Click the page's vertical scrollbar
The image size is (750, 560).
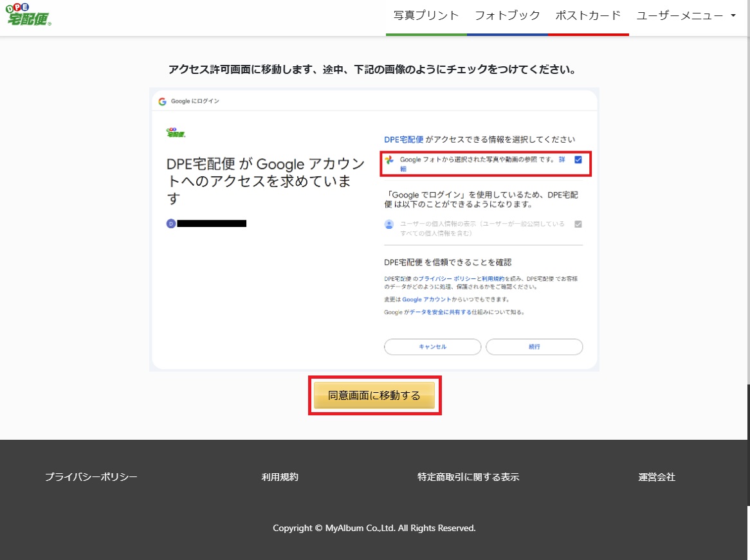coord(749,445)
